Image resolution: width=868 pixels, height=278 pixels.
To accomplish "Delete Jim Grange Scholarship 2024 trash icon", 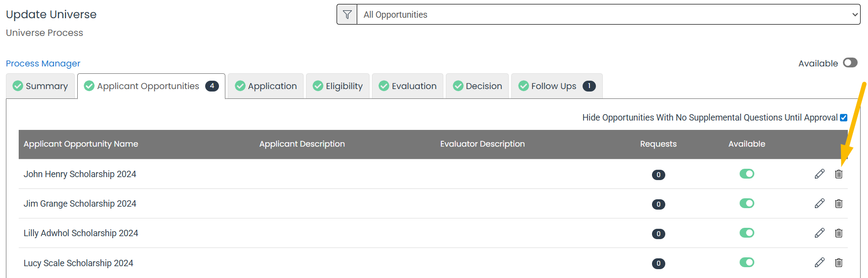I will click(x=839, y=204).
